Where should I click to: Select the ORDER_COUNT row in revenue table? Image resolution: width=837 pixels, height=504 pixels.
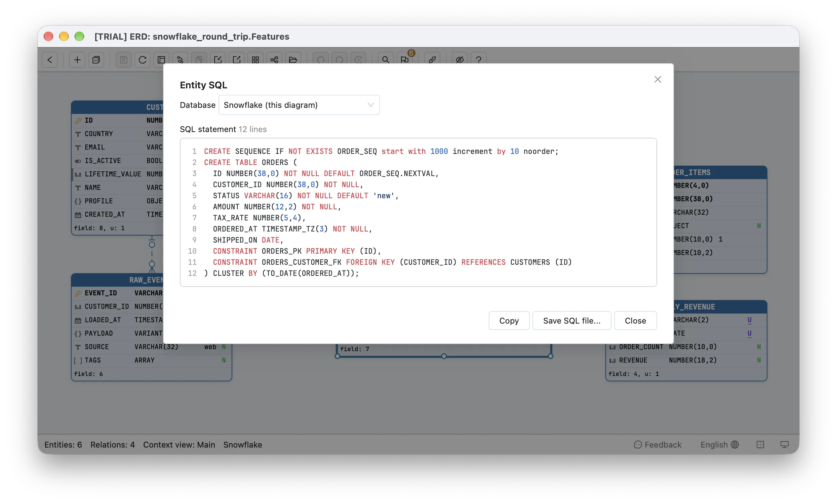point(686,347)
